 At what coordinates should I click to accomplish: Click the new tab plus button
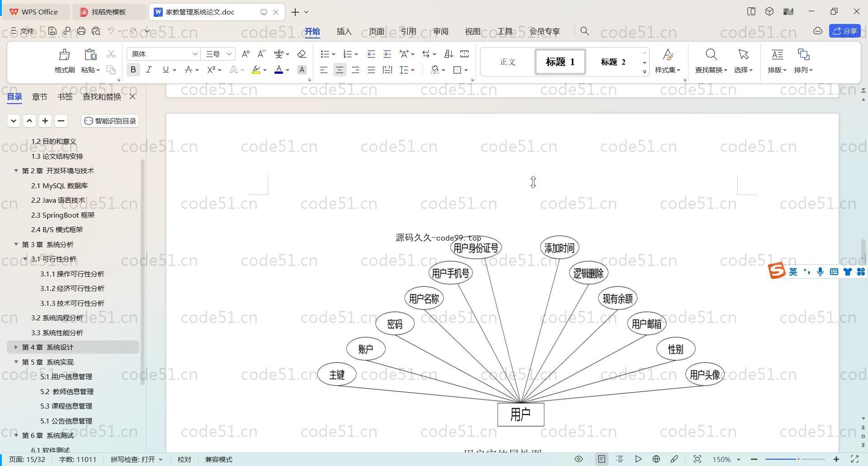(295, 12)
